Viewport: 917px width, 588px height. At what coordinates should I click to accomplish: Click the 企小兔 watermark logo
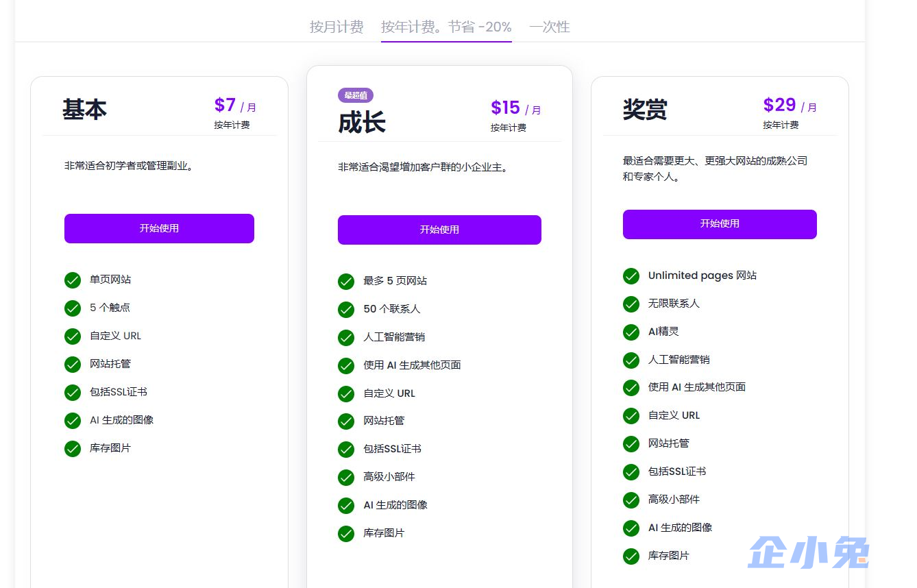[x=809, y=552]
